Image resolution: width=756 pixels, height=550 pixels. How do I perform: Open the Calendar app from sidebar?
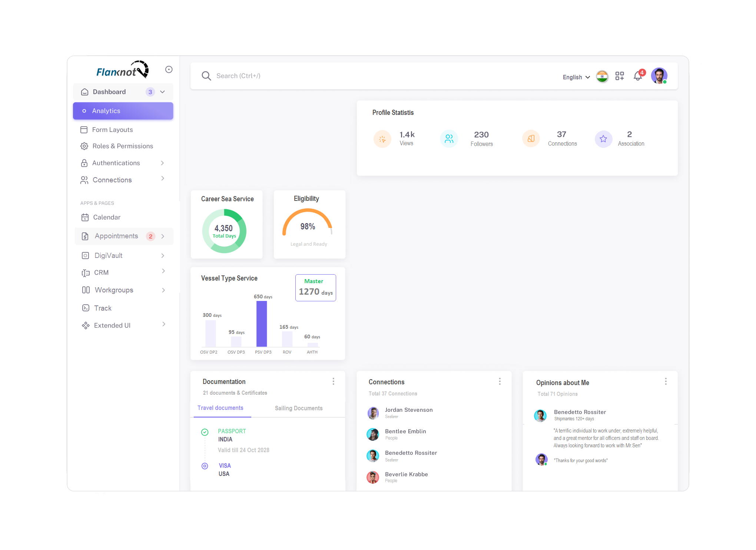click(x=85, y=217)
